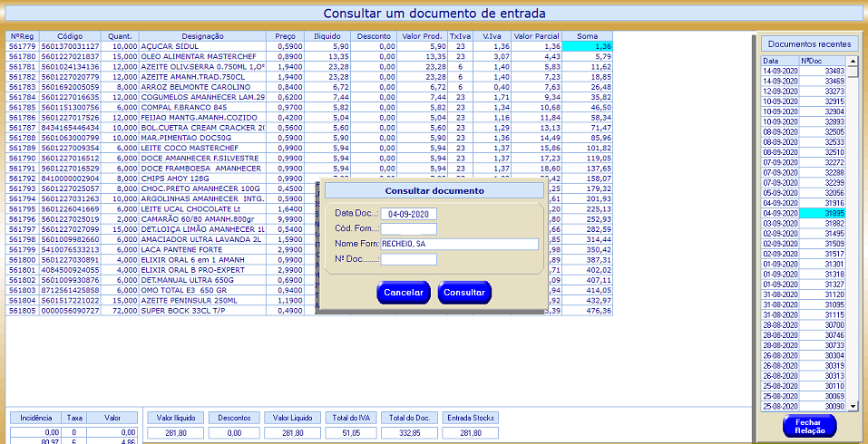Click the Nº Doc. input field
868x444 pixels.
tap(408, 259)
